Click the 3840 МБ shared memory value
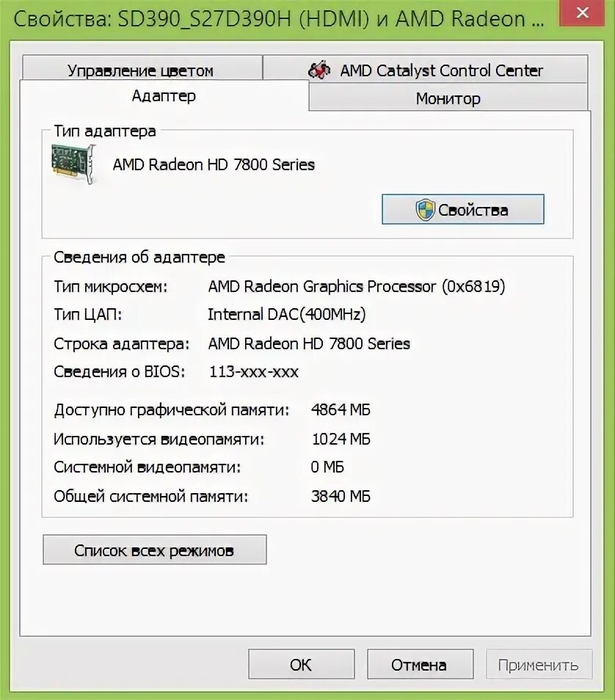 pos(341,496)
